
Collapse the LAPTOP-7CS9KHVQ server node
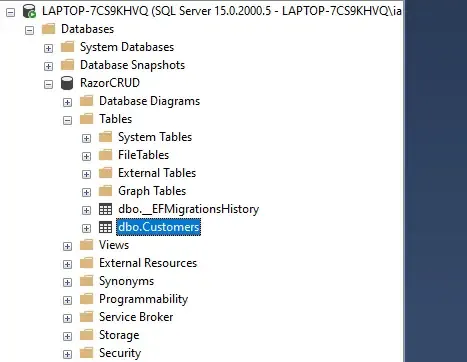coord(11,13)
